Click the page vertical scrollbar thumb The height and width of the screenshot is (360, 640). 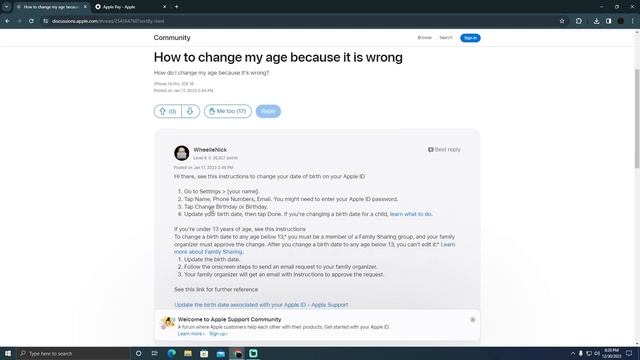(x=637, y=118)
